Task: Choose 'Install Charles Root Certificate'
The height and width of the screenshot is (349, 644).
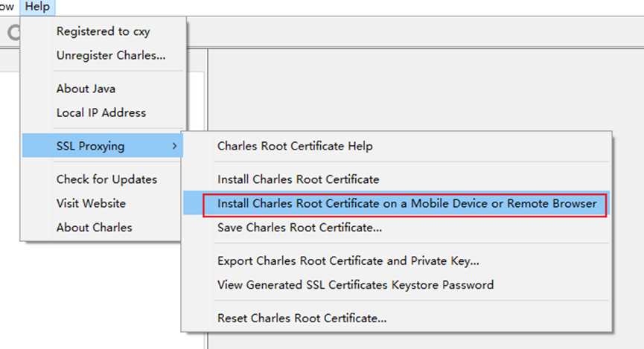Action: click(x=298, y=179)
